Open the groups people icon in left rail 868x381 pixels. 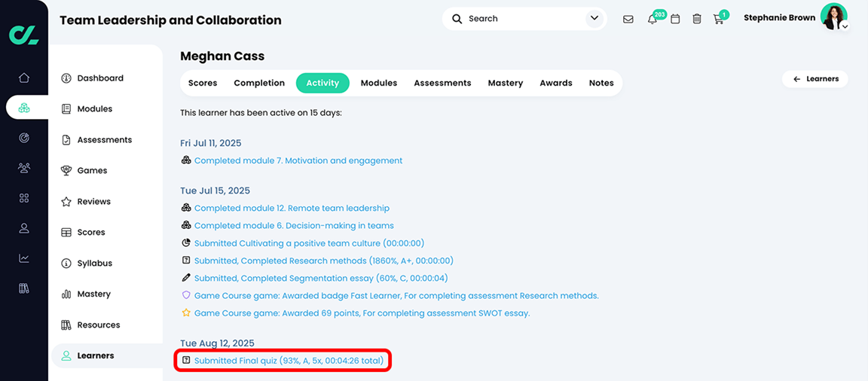[x=24, y=168]
